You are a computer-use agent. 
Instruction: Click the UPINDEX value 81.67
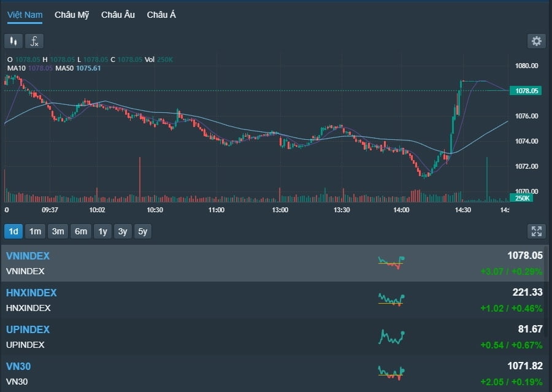[x=530, y=329]
